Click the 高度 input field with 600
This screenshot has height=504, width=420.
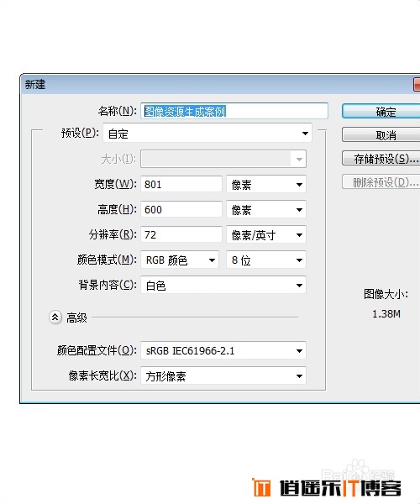[181, 209]
